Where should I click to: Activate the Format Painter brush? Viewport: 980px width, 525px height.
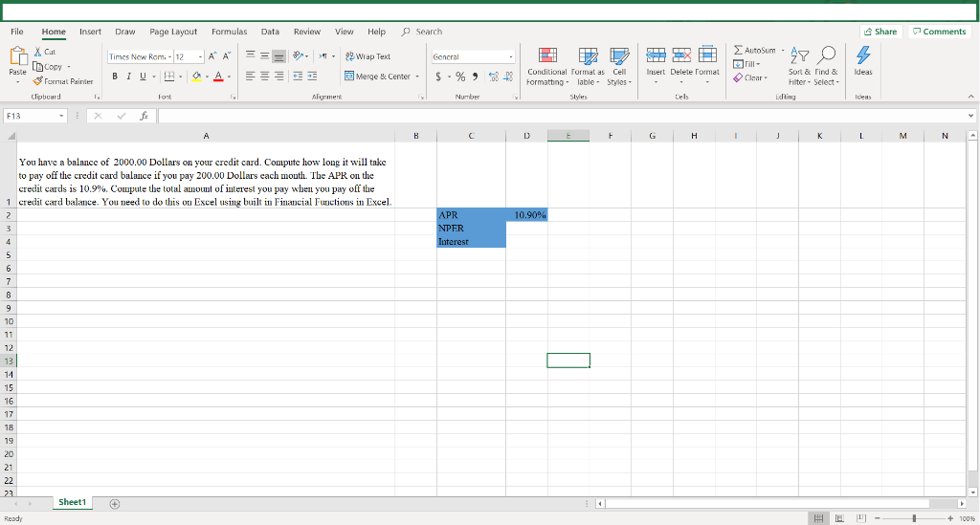tap(38, 81)
